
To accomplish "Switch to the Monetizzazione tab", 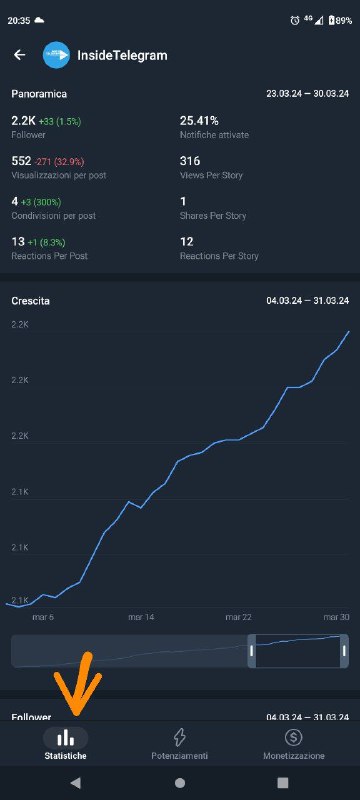I will tap(293, 744).
